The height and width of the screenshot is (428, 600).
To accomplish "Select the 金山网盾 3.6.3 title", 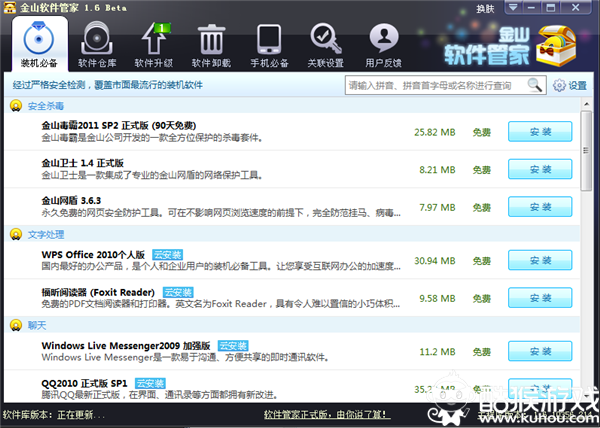I will click(71, 200).
